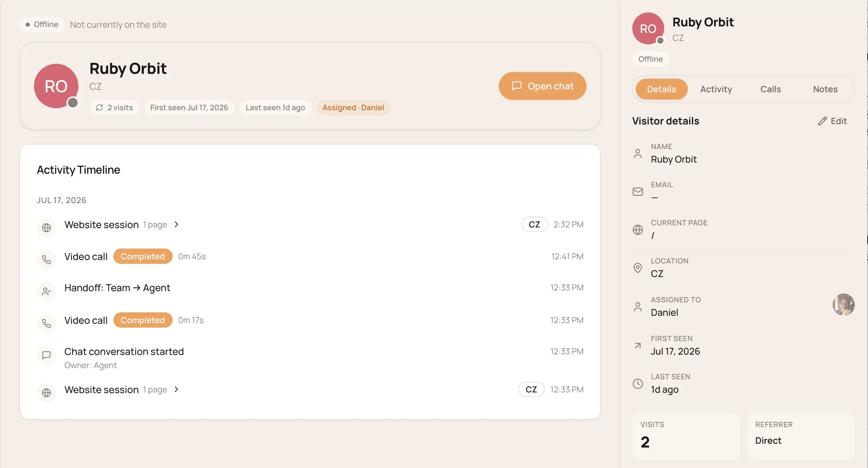The image size is (868, 468).
Task: Click the Activity Timeline heading
Action: pos(78,170)
